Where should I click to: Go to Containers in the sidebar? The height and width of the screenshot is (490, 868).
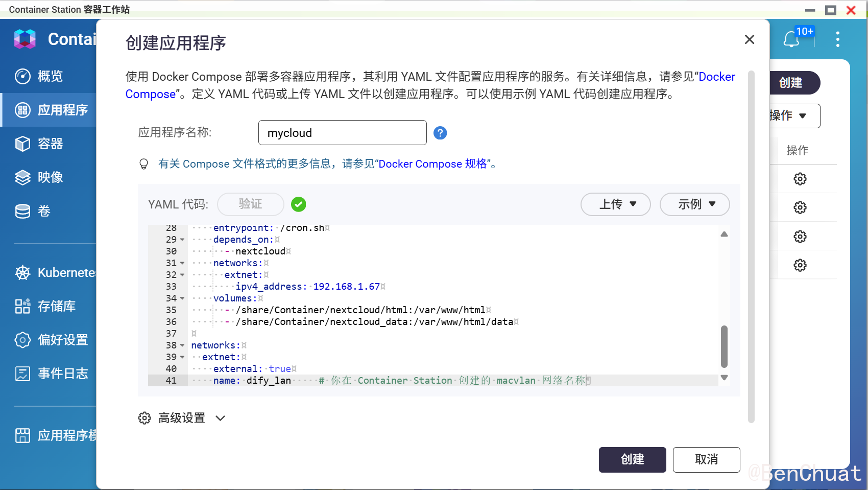click(x=50, y=144)
